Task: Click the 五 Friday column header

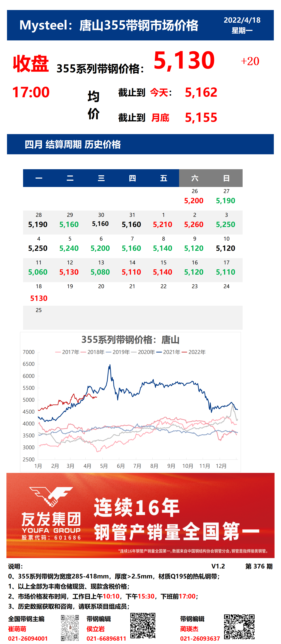Action: pyautogui.click(x=163, y=178)
